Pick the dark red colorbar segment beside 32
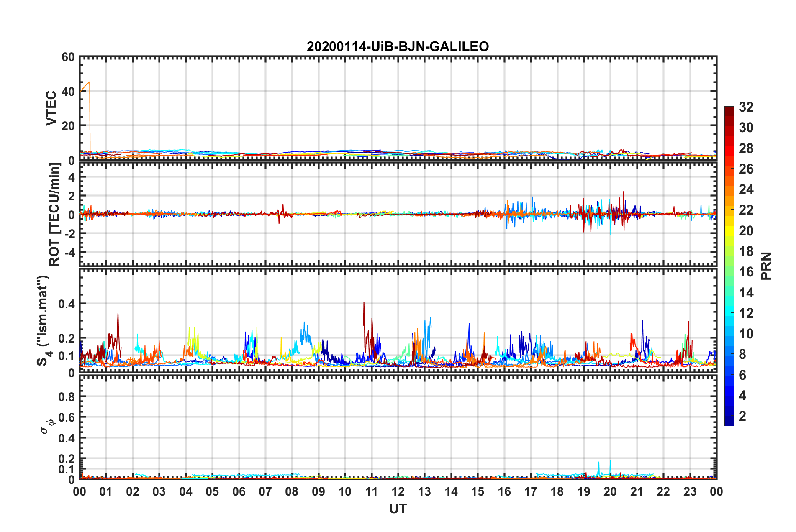Viewport: 796px width, 532px height. [729, 111]
